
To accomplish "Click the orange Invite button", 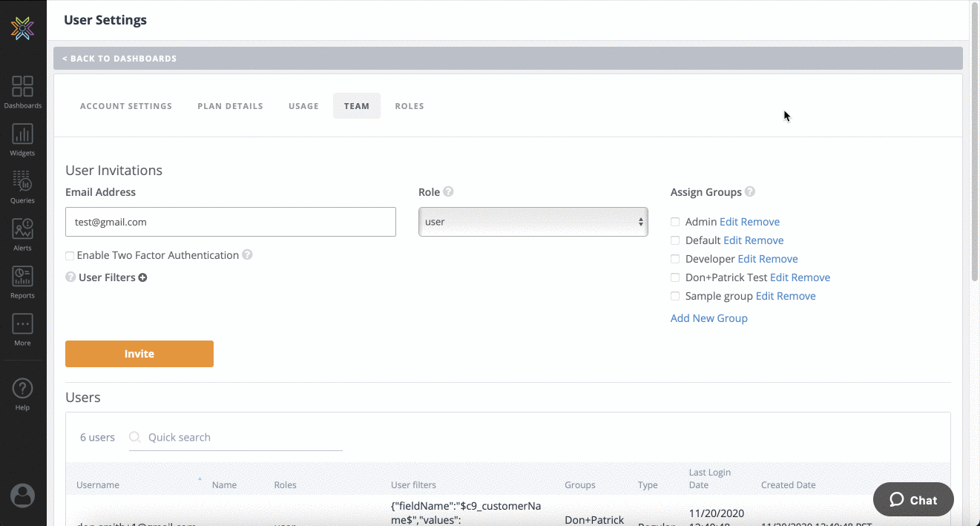I will coord(139,354).
